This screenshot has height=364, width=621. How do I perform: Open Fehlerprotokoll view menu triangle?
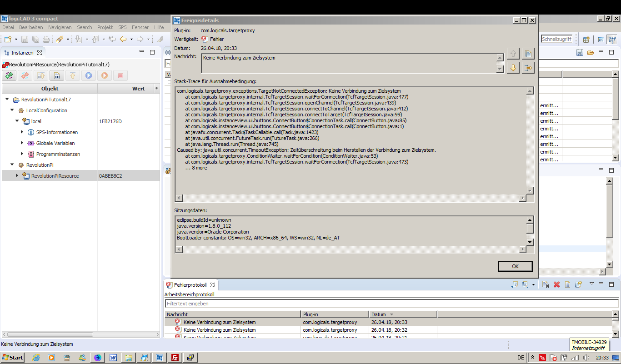click(592, 284)
